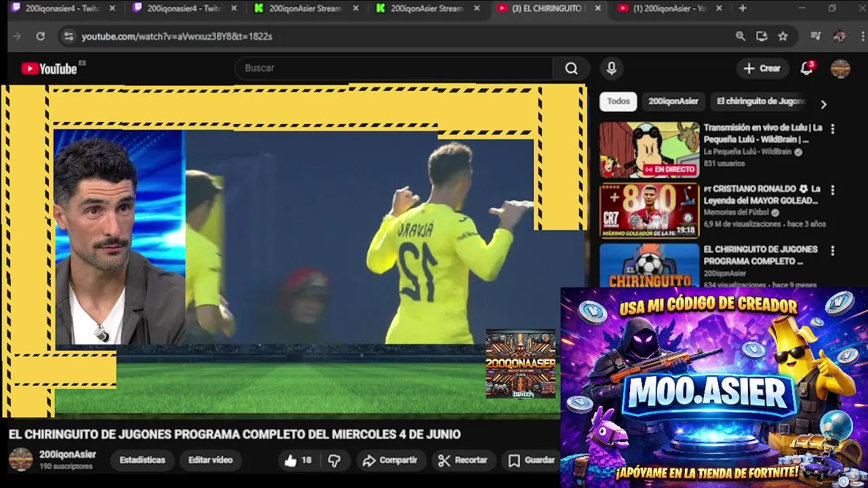The height and width of the screenshot is (488, 868).
Task: Select the Todos filter chip
Action: tap(618, 101)
